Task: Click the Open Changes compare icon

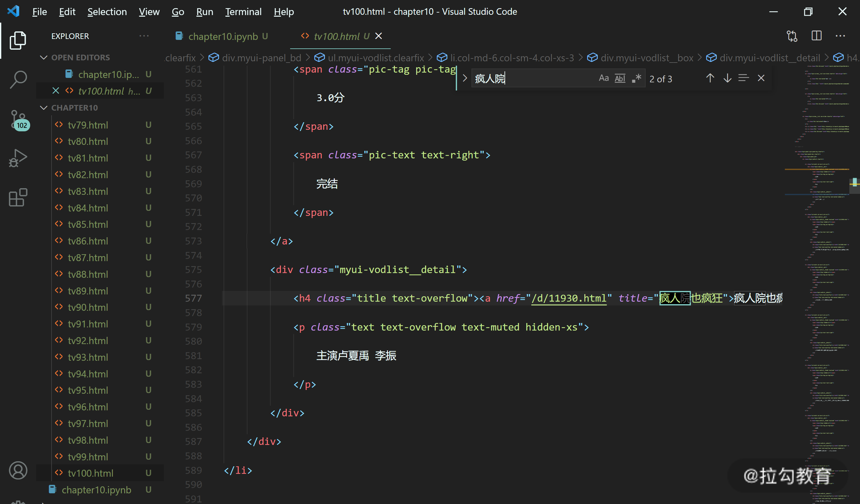Action: pos(792,36)
